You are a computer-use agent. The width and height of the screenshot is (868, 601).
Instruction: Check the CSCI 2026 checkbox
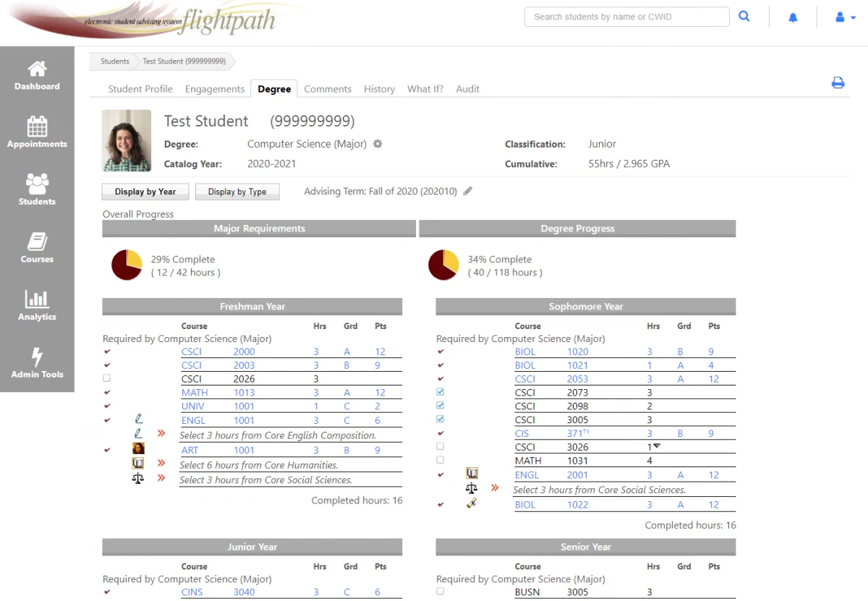pyautogui.click(x=107, y=378)
